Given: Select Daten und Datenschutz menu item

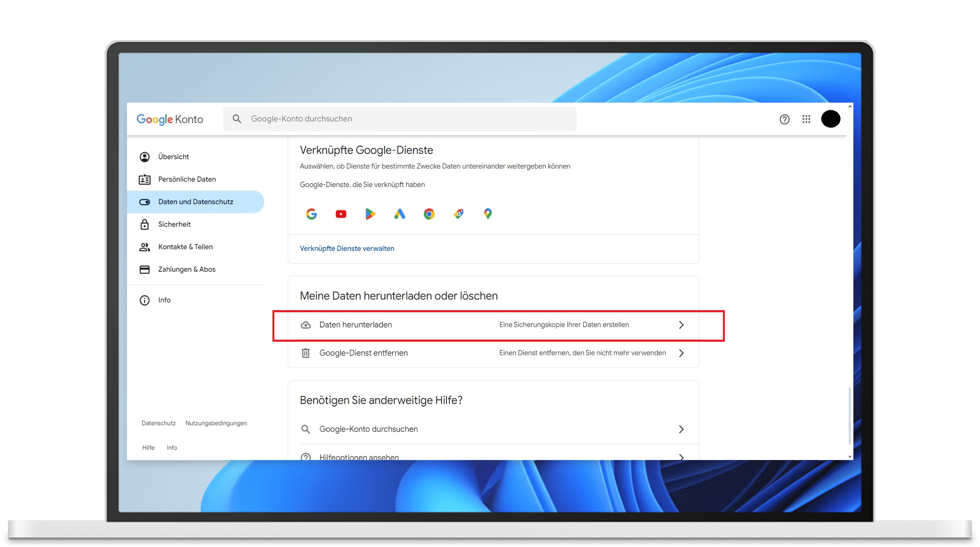Looking at the screenshot, I should click(196, 202).
